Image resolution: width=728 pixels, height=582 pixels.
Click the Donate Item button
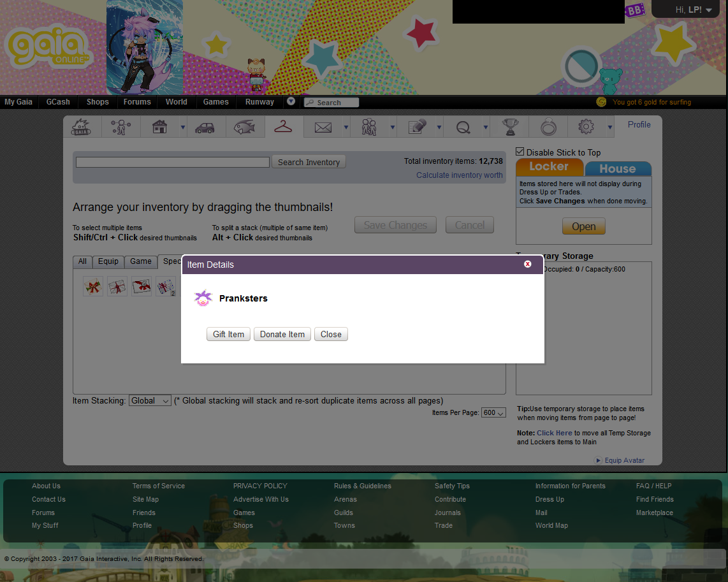[282, 334]
